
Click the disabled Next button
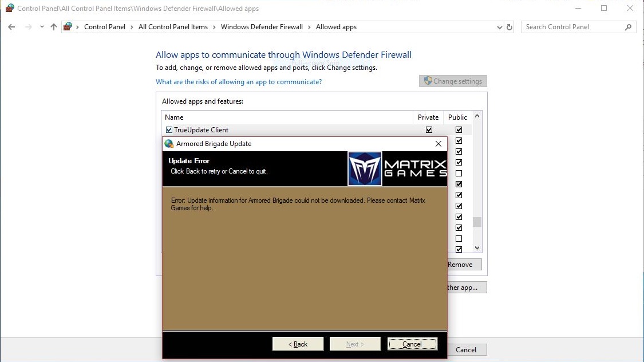pyautogui.click(x=355, y=344)
